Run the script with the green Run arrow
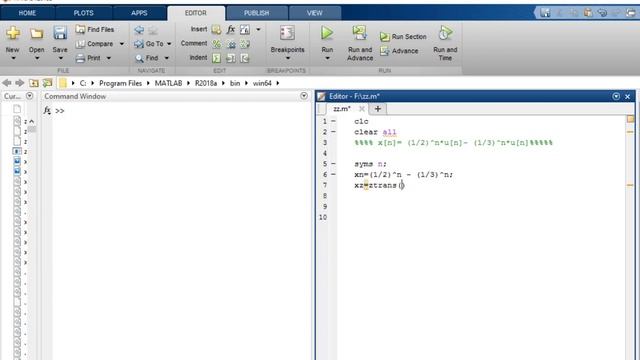This screenshot has height=360, width=640. point(327,33)
